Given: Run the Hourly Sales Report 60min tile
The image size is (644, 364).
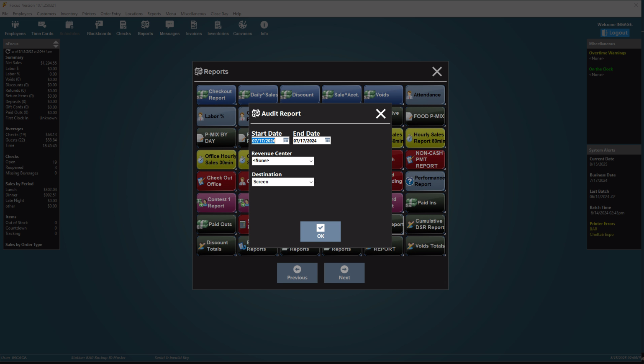Looking at the screenshot, I should click(425, 138).
